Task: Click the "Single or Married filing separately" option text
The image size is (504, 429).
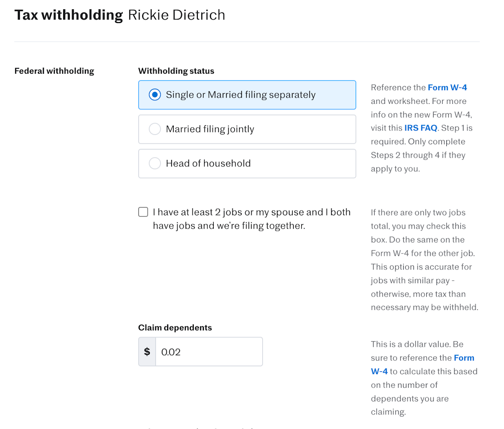Action: pos(240,95)
